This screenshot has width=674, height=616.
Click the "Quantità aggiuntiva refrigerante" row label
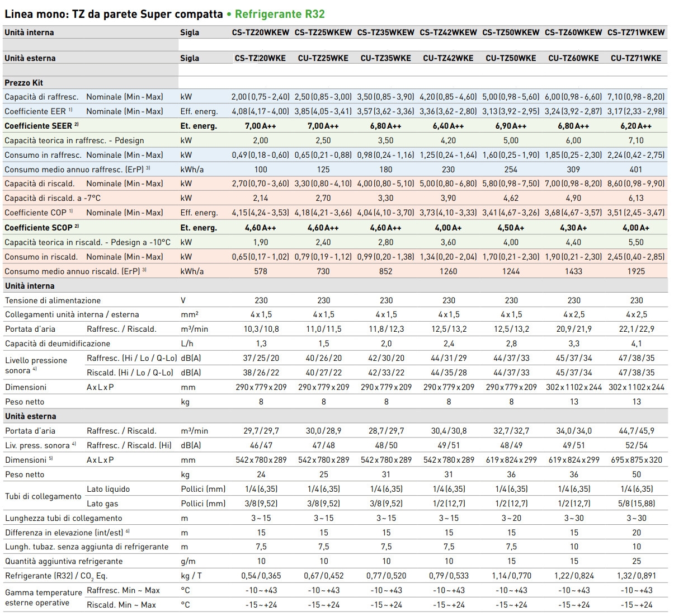click(64, 561)
